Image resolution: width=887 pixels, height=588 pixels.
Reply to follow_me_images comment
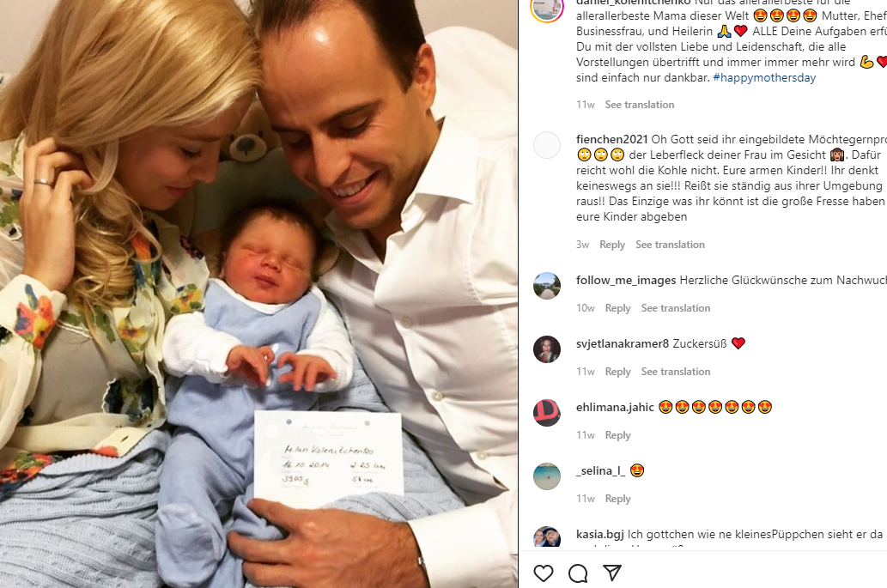(617, 308)
